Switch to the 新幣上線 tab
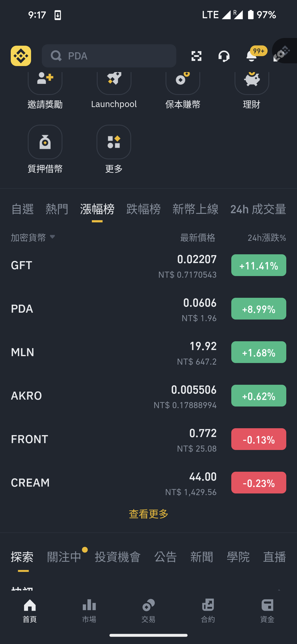The width and height of the screenshot is (297, 644). click(196, 209)
